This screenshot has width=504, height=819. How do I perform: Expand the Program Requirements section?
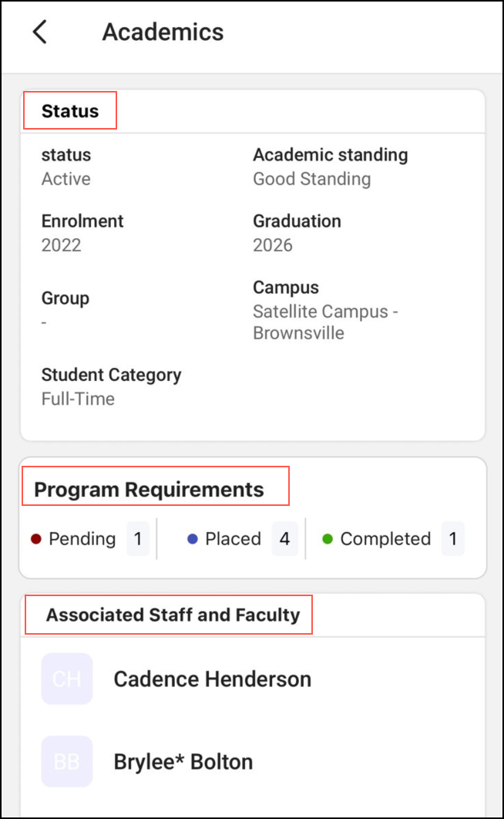point(150,489)
